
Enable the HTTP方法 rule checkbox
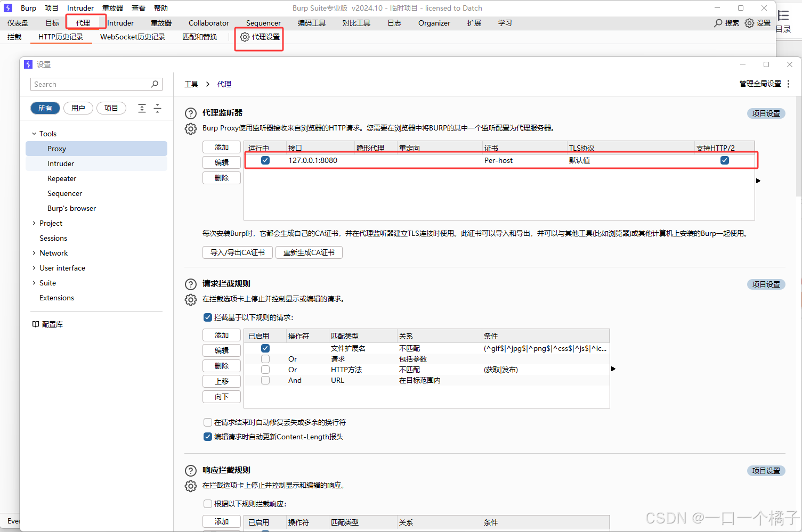pos(265,370)
